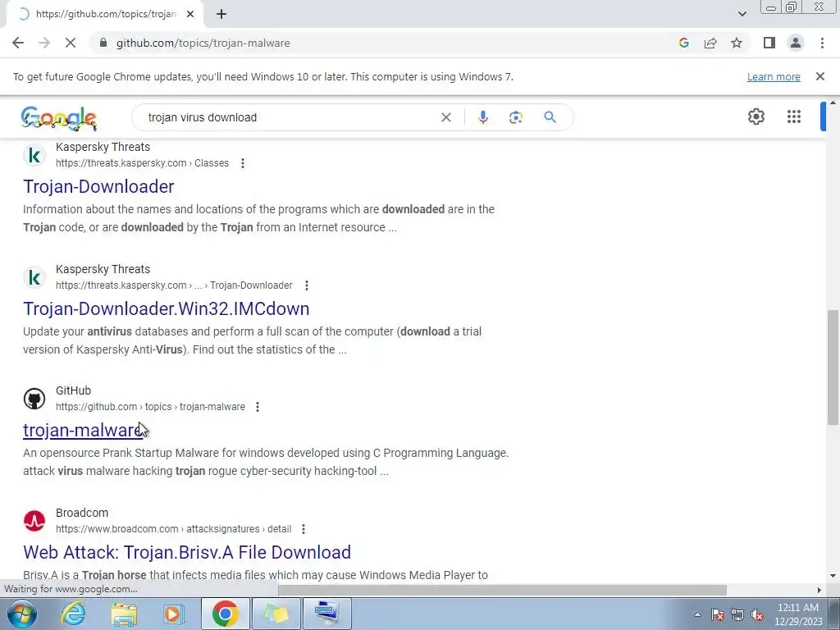Toggle the Chrome side panel
This screenshot has width=840, height=630.
(x=769, y=43)
